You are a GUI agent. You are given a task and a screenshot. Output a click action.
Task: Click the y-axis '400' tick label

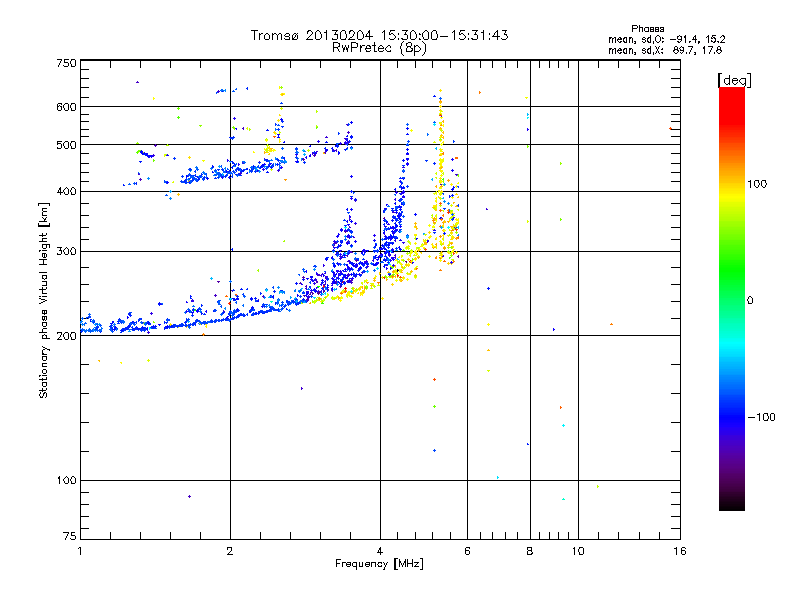point(66,192)
